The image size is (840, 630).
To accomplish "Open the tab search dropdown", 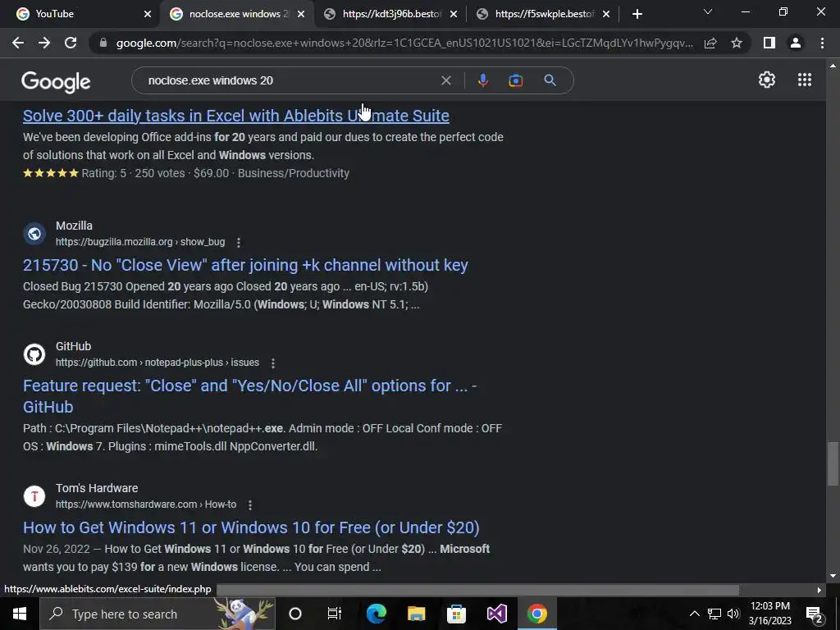I will [x=708, y=11].
